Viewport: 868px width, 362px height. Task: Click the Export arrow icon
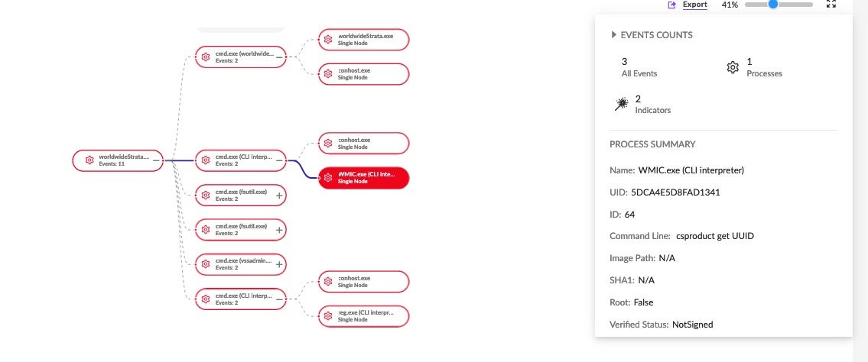tap(672, 5)
